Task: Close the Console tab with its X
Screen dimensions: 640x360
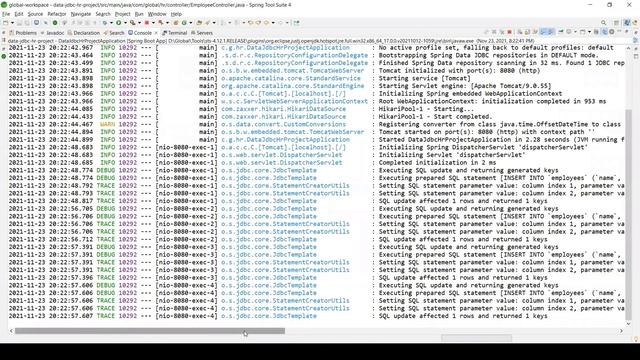Action: click(x=156, y=33)
